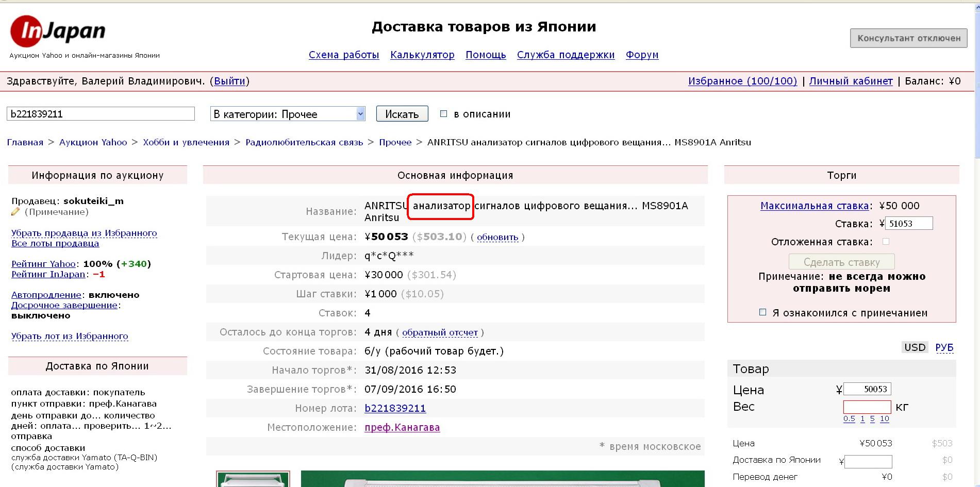Go to Хобби и увлечения breadcrumb
The image size is (980, 487).
186,142
